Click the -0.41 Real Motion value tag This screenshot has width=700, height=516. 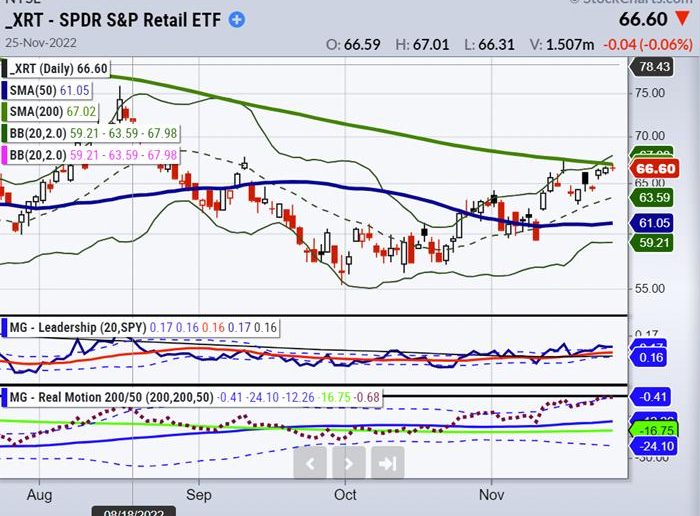tap(651, 397)
